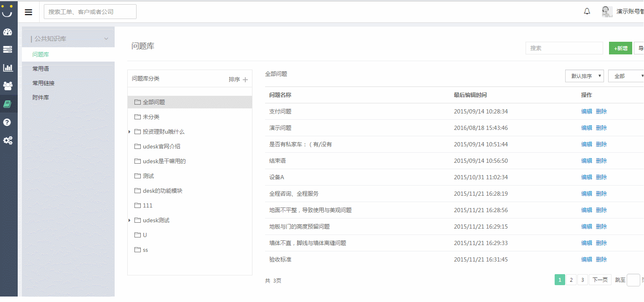The height and width of the screenshot is (302, 644).
Task: Click 编辑 link for 支付问题
Action: [586, 111]
